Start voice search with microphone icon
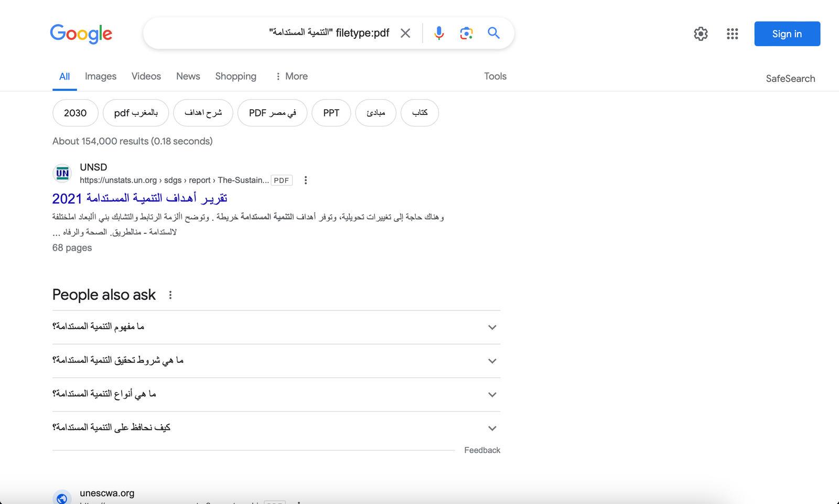Viewport: 839px width, 504px height. click(x=439, y=33)
